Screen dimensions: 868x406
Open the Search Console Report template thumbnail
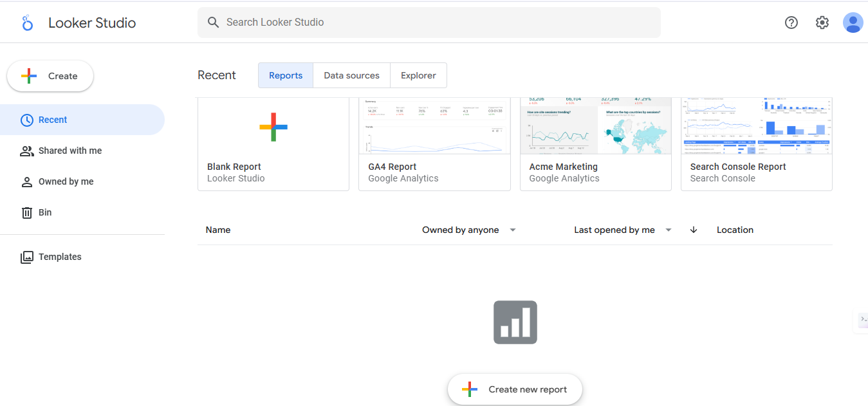pyautogui.click(x=757, y=126)
